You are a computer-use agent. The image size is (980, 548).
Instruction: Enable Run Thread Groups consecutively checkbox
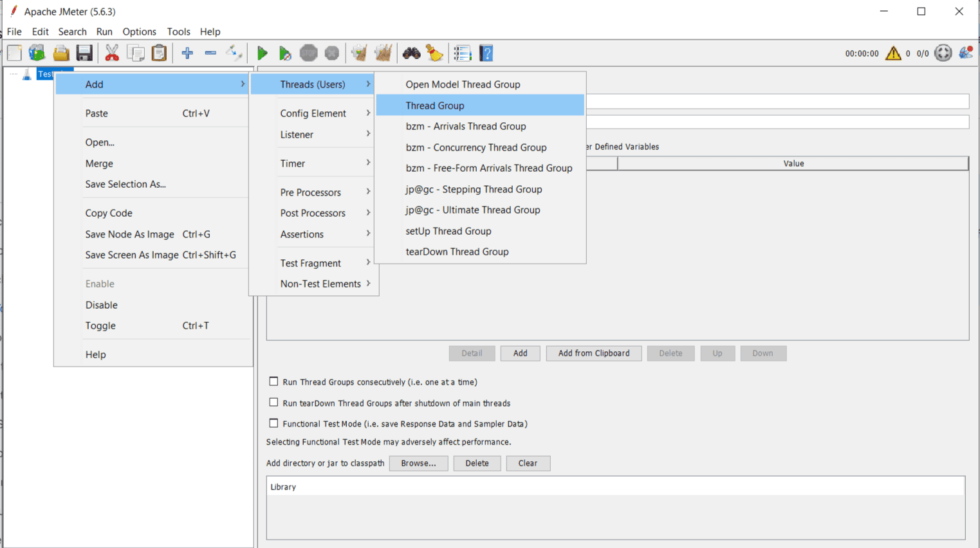tap(273, 381)
